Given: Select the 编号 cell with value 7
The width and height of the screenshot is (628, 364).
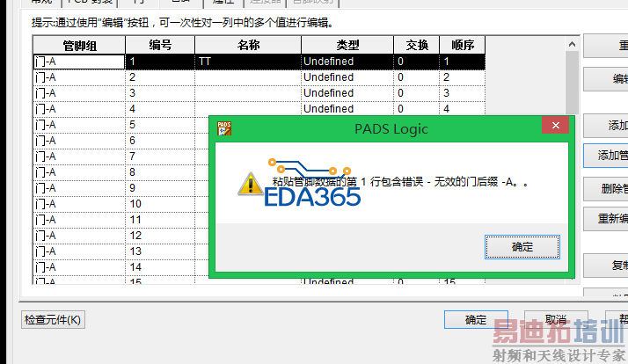Looking at the screenshot, I should click(160, 157).
